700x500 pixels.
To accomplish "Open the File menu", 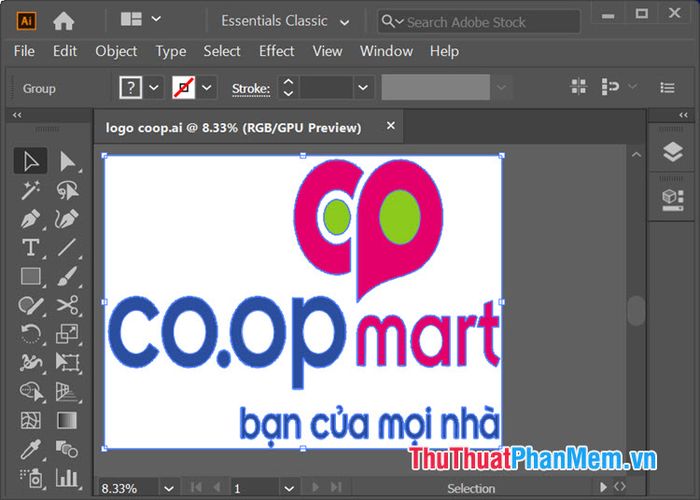I will point(24,51).
